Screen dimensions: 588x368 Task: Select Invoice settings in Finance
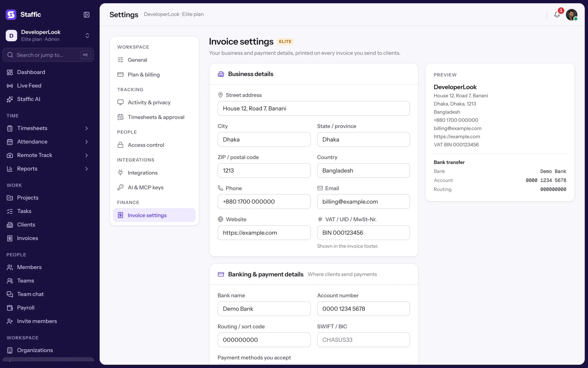[x=154, y=215]
